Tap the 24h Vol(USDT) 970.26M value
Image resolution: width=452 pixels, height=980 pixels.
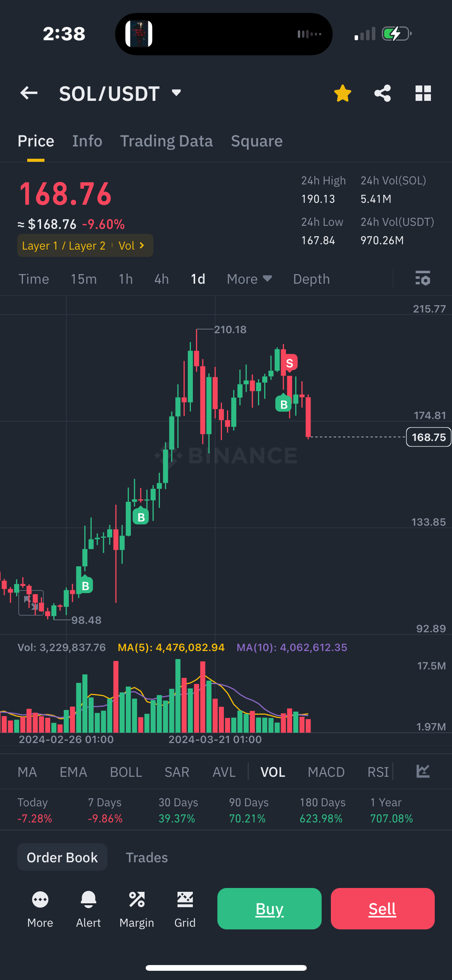pyautogui.click(x=382, y=240)
